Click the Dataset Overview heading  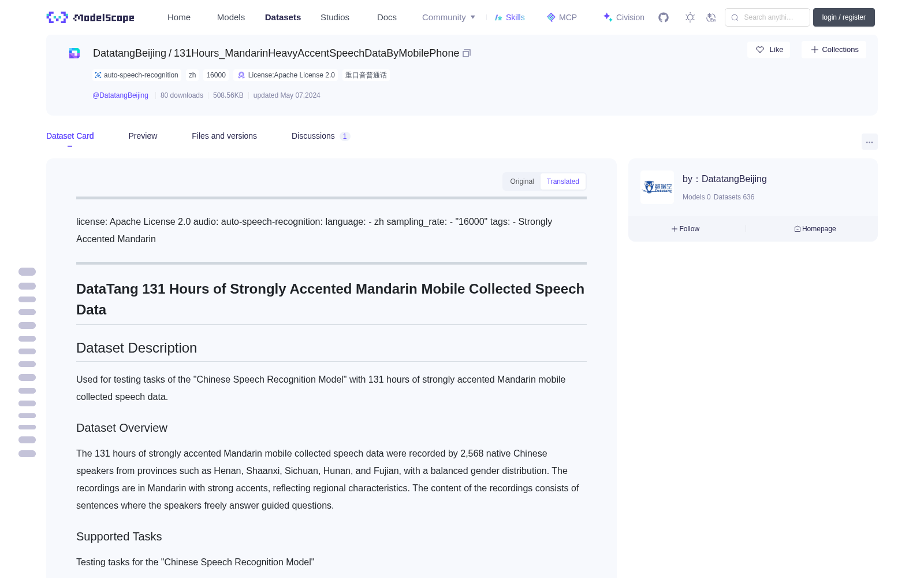122,428
